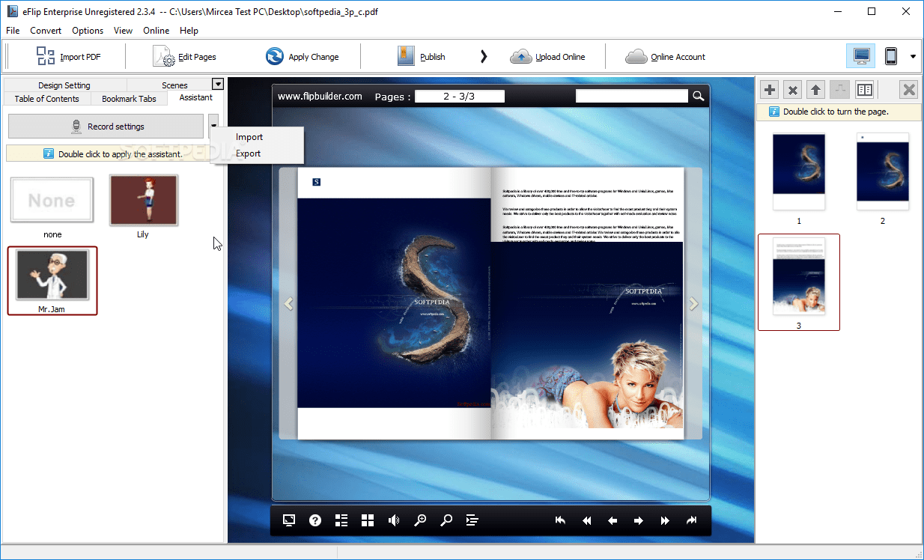Viewport: 924px width, 560px height.
Task: Select the Lily assistant thumbnail
Action: (x=144, y=200)
